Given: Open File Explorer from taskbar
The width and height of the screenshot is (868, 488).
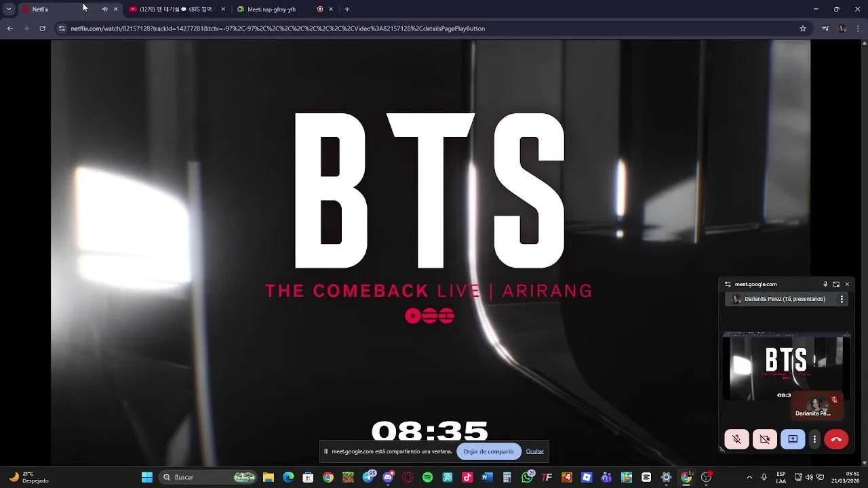Looking at the screenshot, I should tap(269, 477).
